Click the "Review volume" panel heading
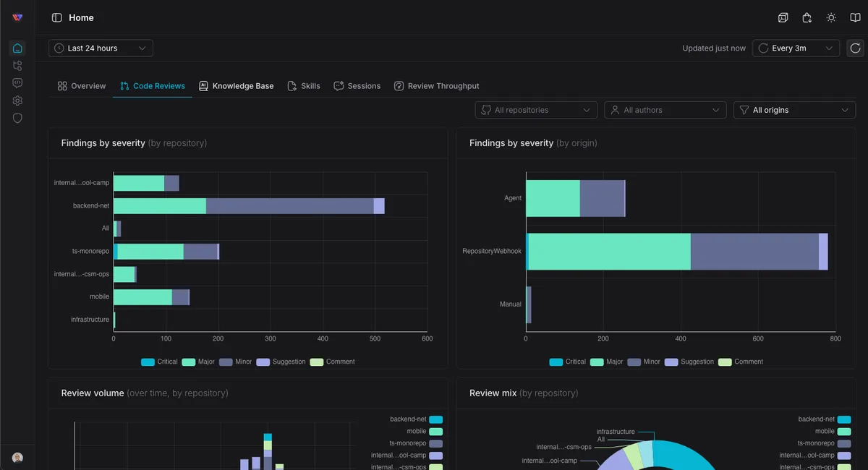The width and height of the screenshot is (868, 470). coord(93,393)
